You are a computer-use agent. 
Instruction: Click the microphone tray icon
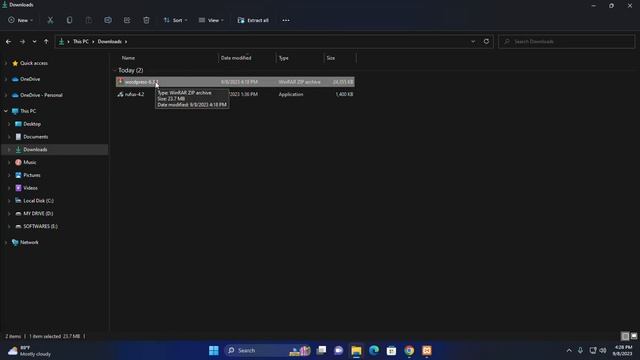pyautogui.click(x=580, y=351)
